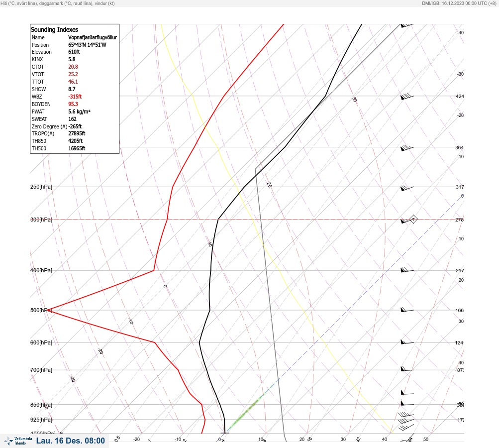Click the '925[hPa]' pressure label
Image resolution: width=499 pixels, height=448 pixels.
(41, 420)
